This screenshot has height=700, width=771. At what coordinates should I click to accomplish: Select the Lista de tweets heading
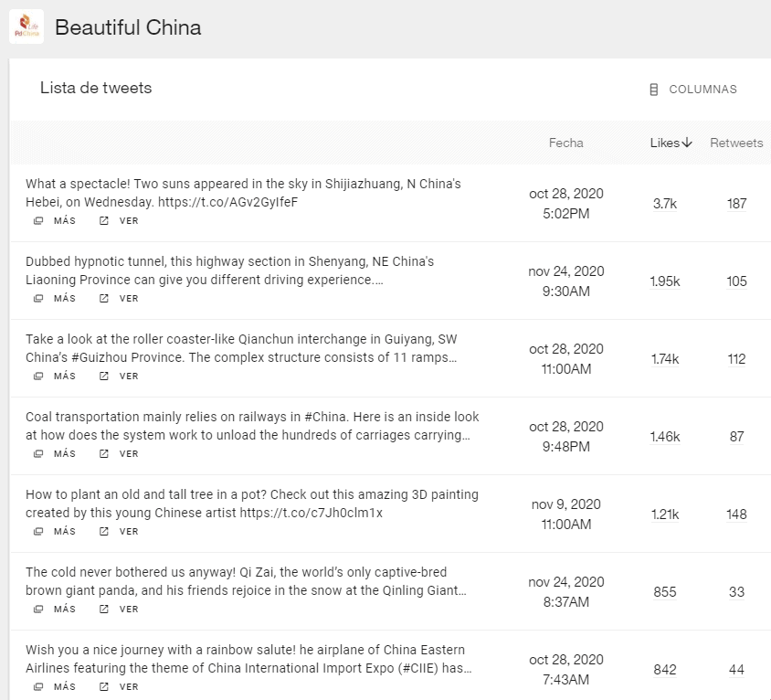pos(96,88)
